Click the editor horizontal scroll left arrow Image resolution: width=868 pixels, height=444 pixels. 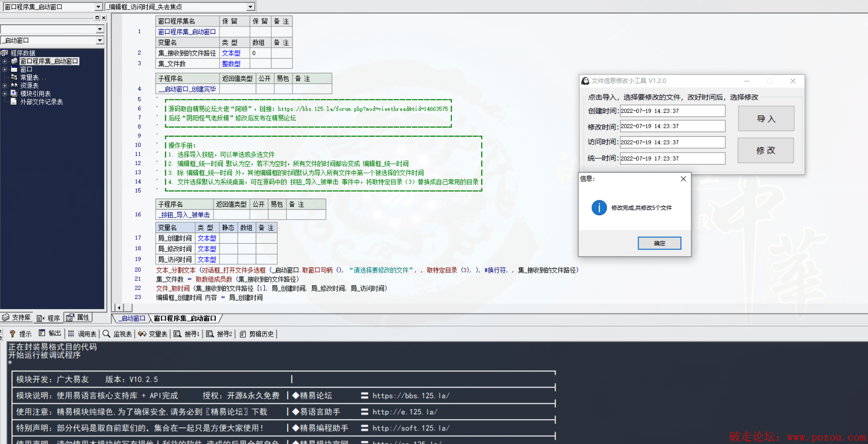point(119,307)
